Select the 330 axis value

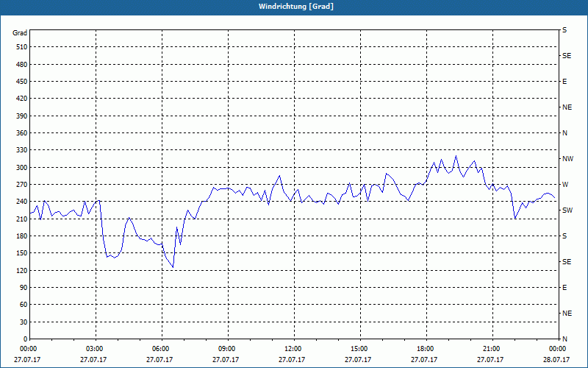pos(22,150)
